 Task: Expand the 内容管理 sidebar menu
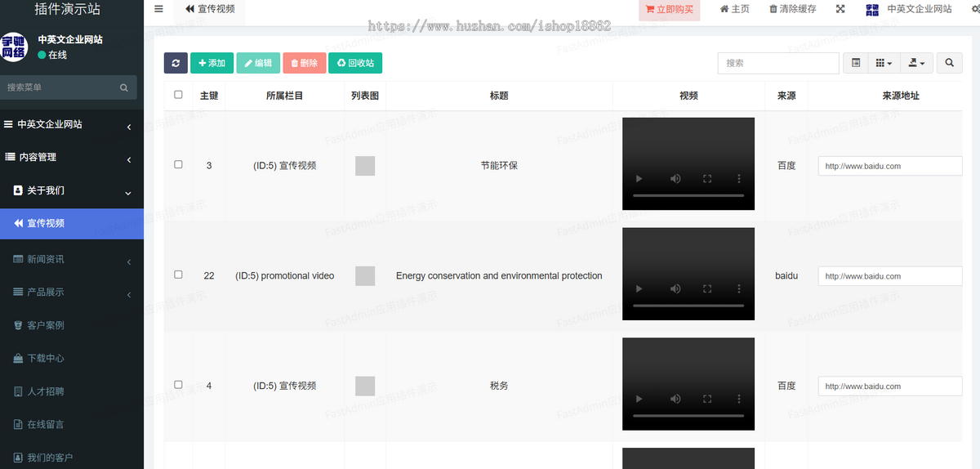[x=72, y=158]
